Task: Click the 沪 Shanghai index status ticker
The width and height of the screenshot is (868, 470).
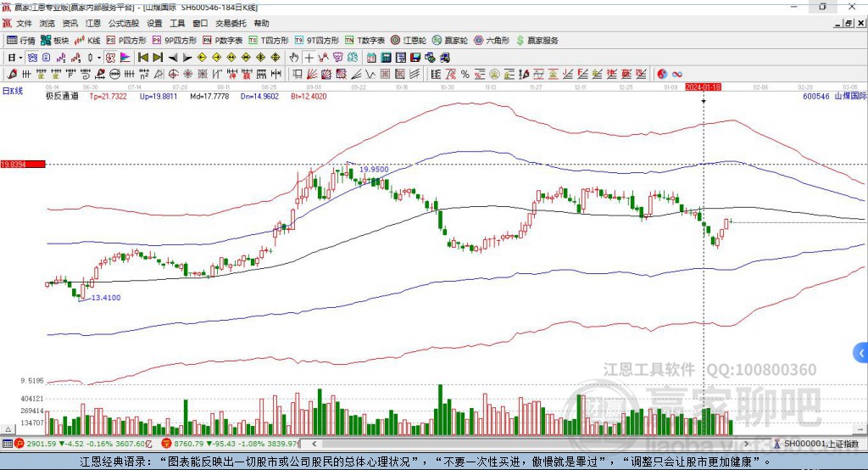Action: [83, 444]
